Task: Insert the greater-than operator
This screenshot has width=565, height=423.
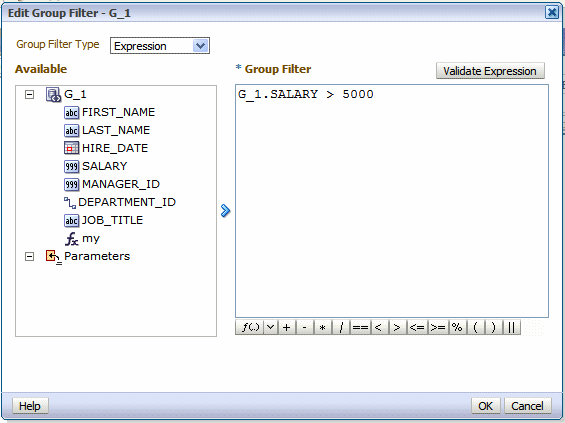Action: [397, 328]
